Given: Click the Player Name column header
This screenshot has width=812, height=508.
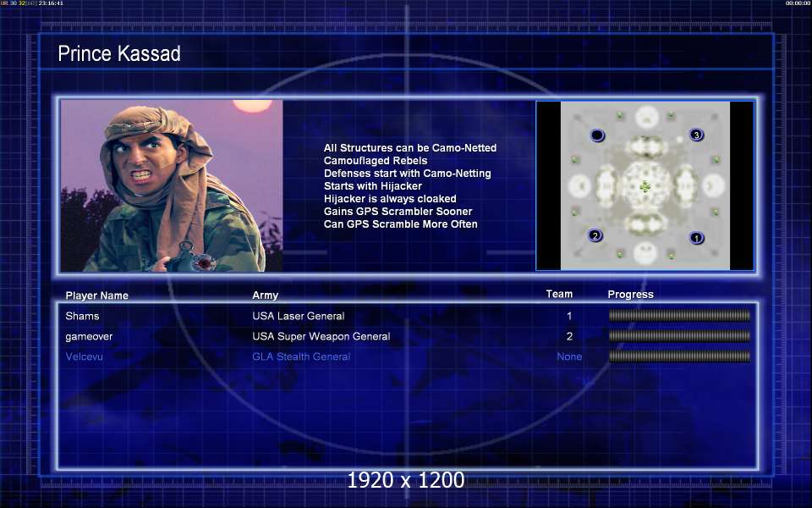Looking at the screenshot, I should point(96,295).
